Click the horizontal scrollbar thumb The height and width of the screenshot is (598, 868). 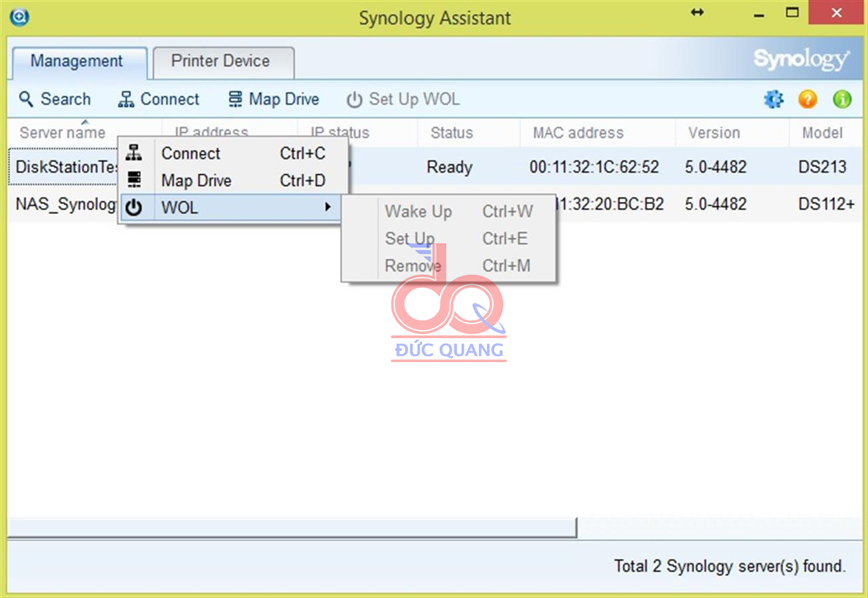coord(292,528)
